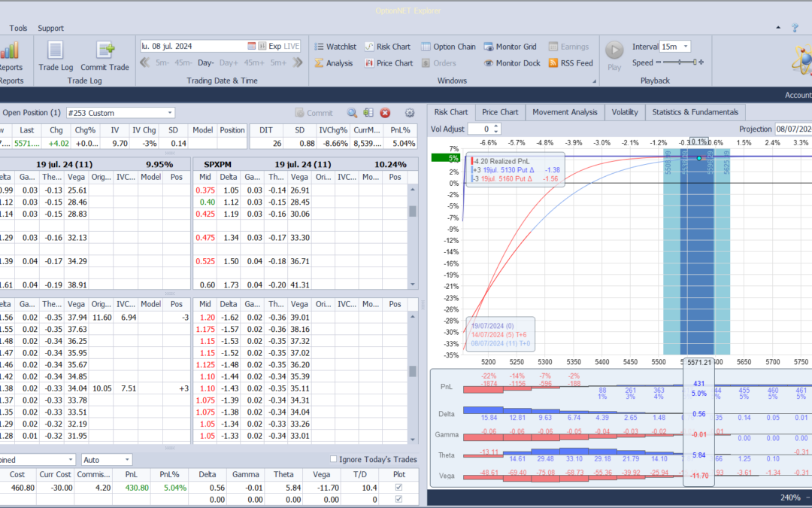
Task: Click the 5571.21 price marker on chart
Action: (699, 362)
